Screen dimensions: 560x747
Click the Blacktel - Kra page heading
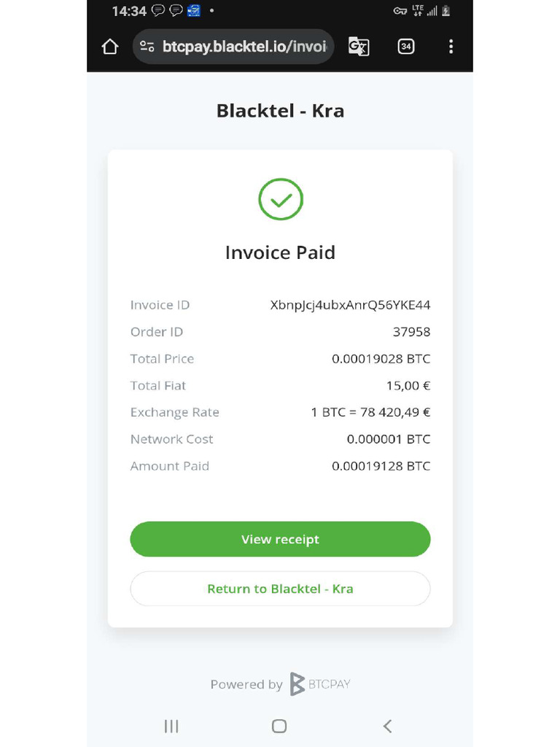pyautogui.click(x=280, y=112)
